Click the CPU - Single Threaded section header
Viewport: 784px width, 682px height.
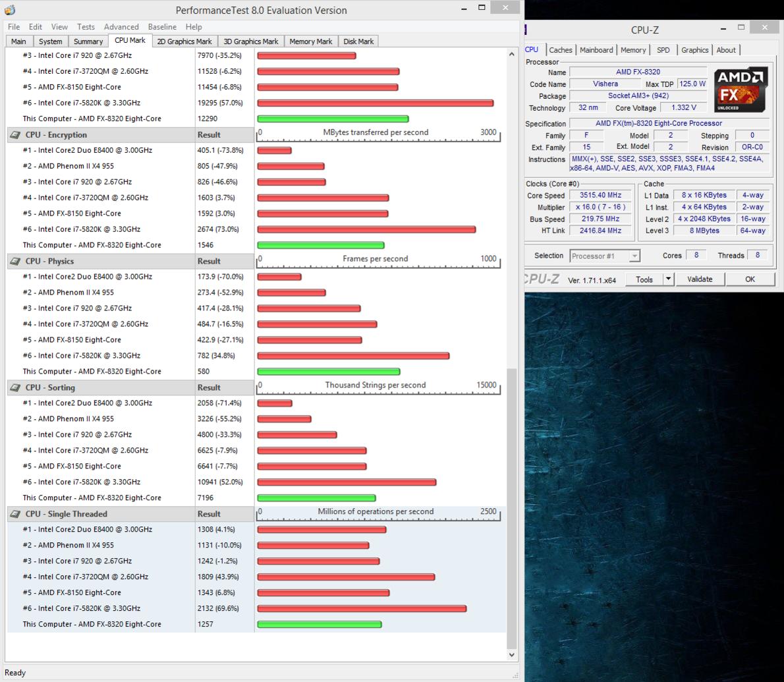coord(66,514)
